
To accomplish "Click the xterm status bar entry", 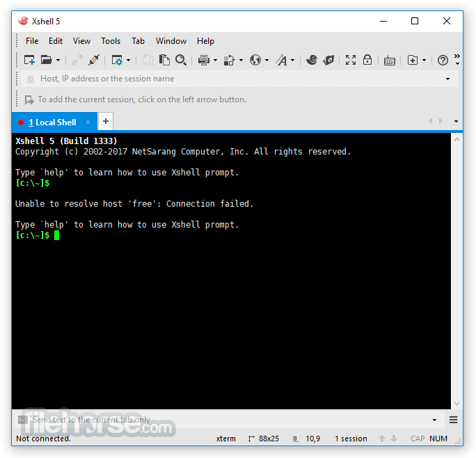I will (x=226, y=439).
